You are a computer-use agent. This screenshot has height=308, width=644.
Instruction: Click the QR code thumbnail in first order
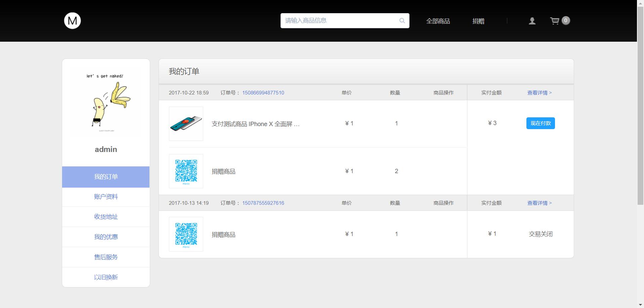tap(186, 171)
